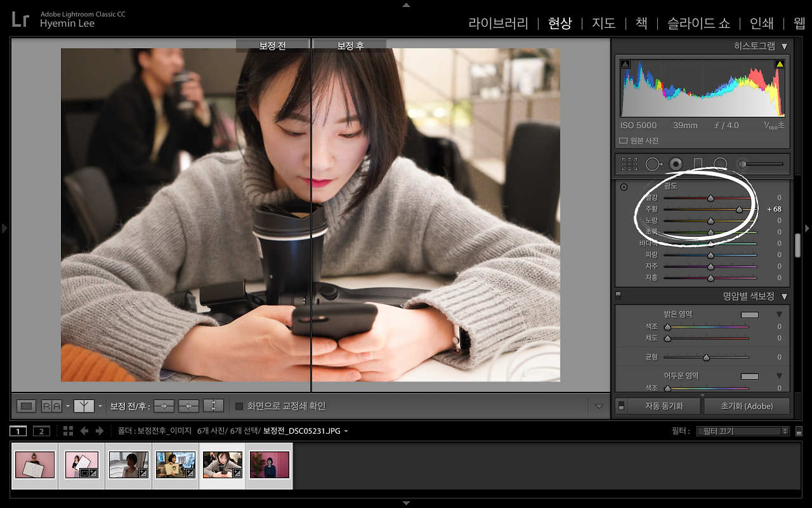
Task: Click the 초기화 (Adobe) reset button
Action: point(747,406)
